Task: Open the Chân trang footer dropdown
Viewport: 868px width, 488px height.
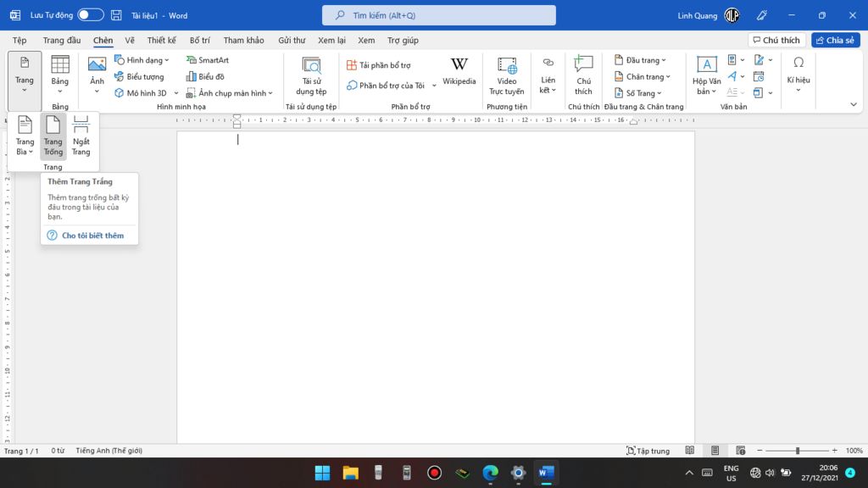Action: 643,76
